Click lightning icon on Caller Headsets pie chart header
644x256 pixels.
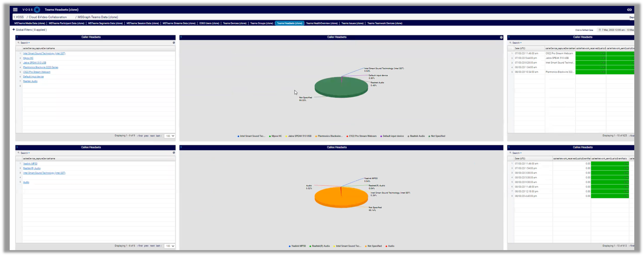point(181,37)
